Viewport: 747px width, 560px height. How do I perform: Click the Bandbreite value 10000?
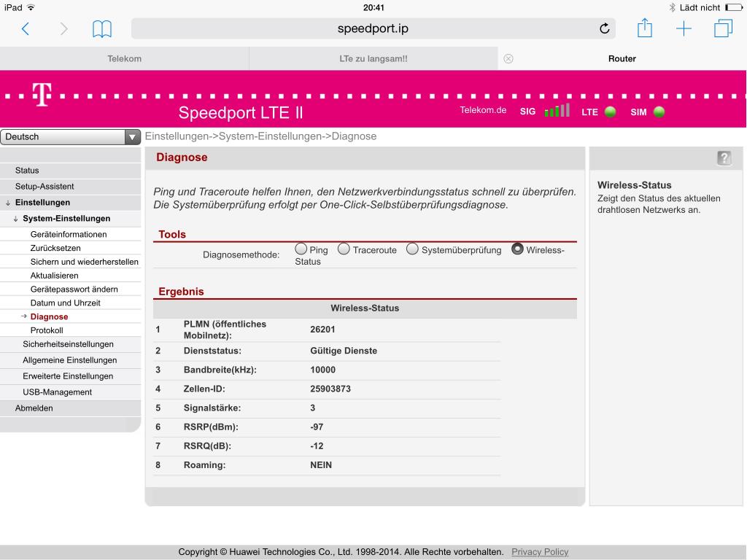click(x=322, y=370)
